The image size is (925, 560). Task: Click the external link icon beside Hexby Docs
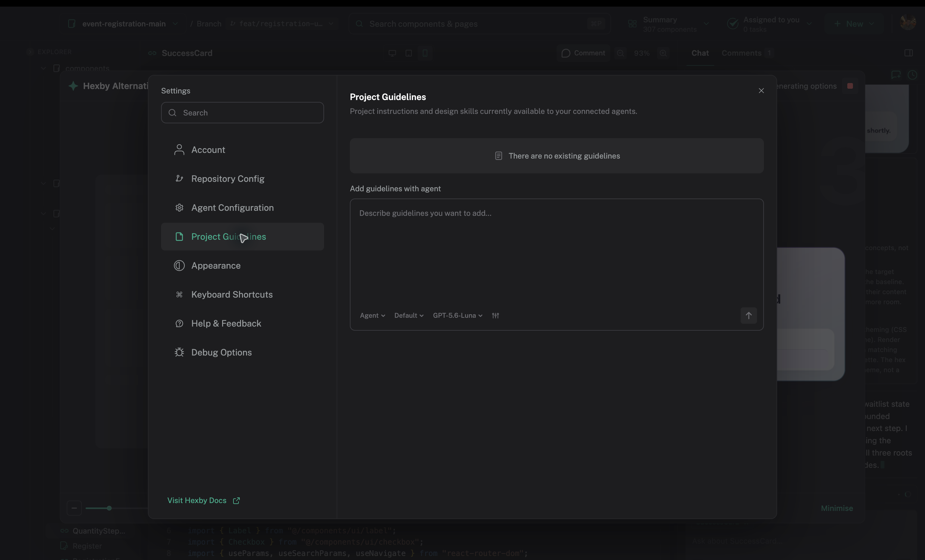point(236,500)
